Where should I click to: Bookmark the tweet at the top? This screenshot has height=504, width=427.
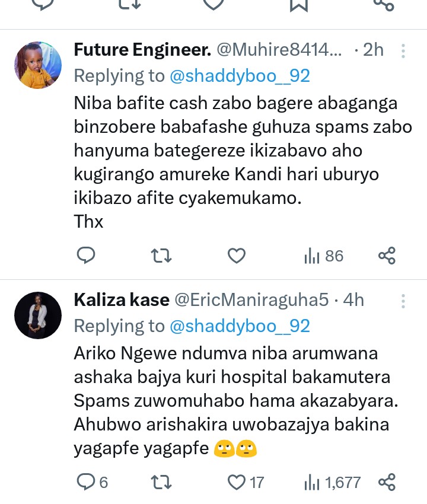298,5
